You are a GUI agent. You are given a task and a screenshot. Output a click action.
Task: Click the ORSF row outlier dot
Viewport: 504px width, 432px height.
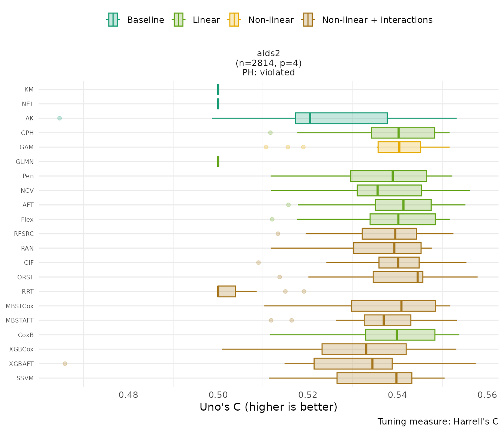click(x=279, y=277)
